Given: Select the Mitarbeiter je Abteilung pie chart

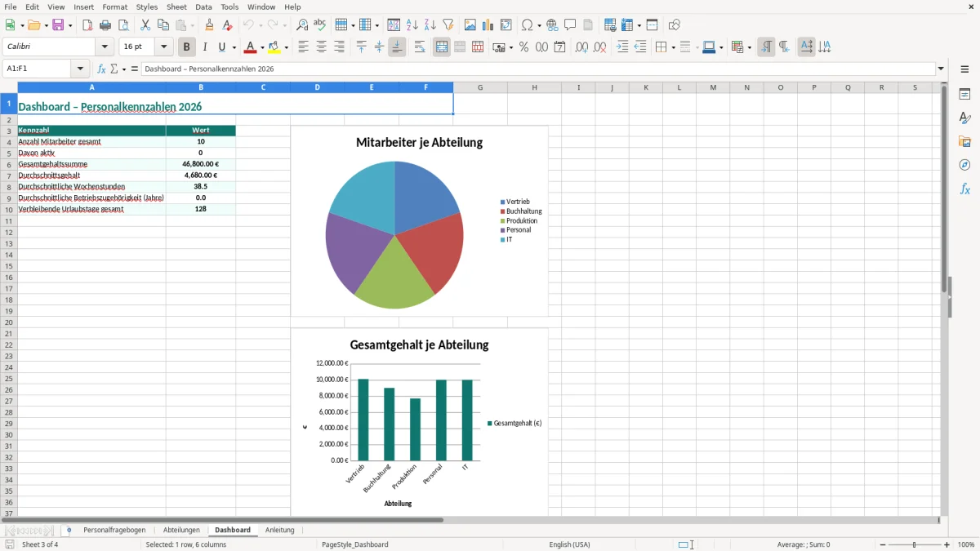Looking at the screenshot, I should coord(419,220).
